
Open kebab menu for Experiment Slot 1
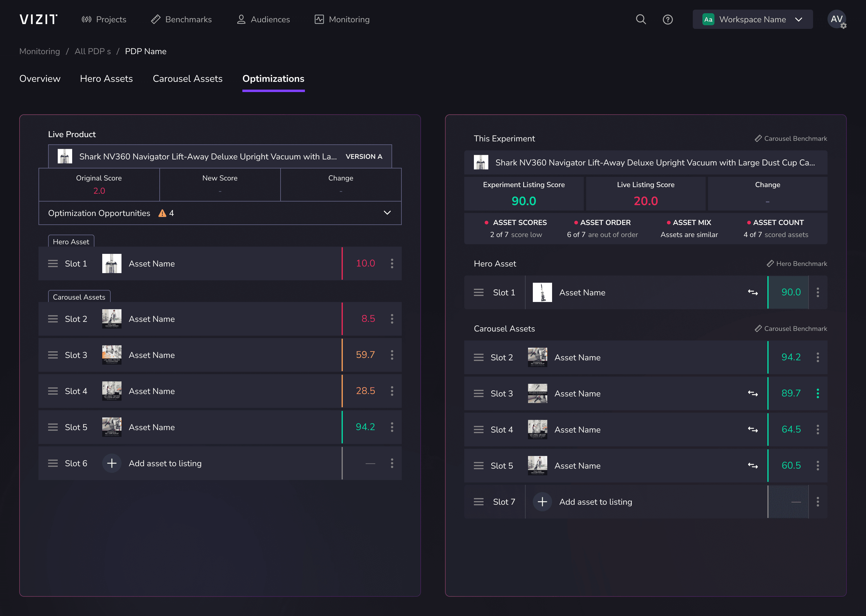[818, 292]
